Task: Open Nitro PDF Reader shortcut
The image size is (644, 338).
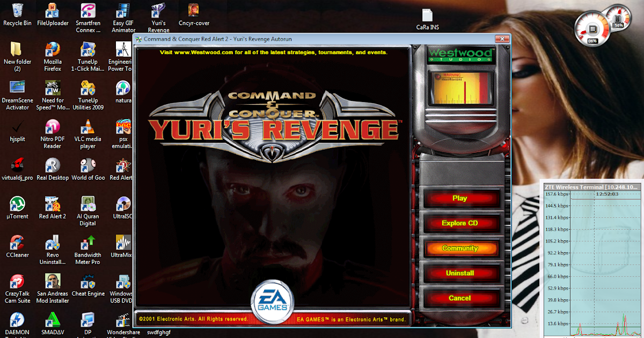Action: pyautogui.click(x=53, y=134)
